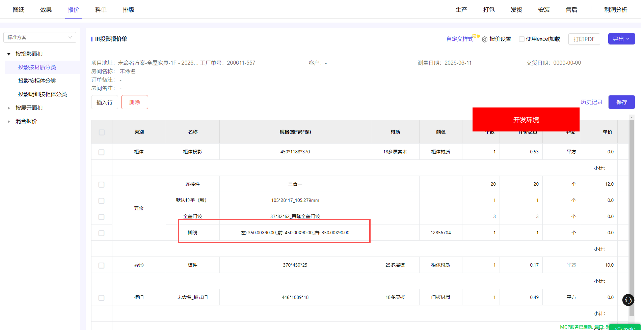This screenshot has width=644, height=330.
Task: Expand the 混合报价 tree node
Action: [9, 121]
